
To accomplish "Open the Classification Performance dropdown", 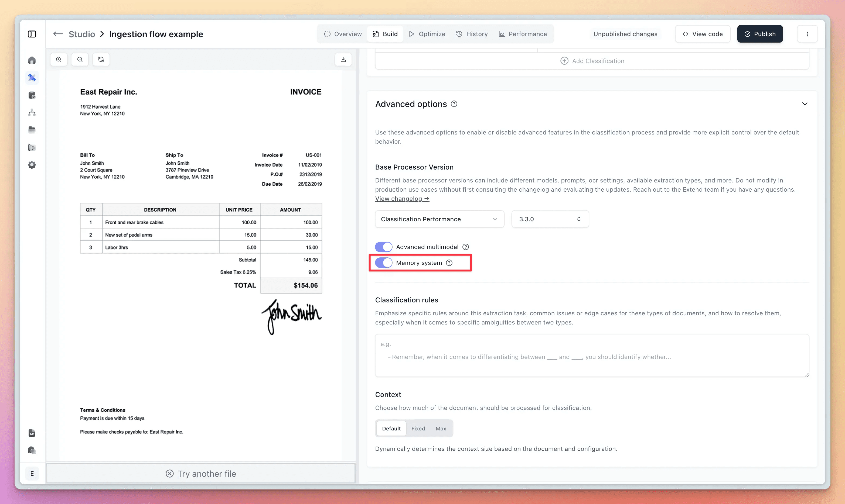I will coord(439,219).
